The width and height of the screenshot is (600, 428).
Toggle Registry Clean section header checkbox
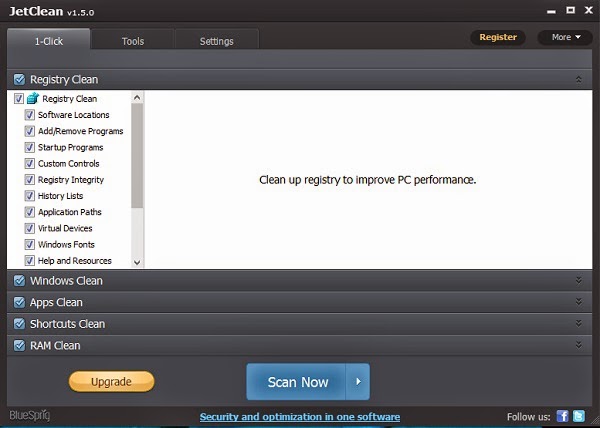(19, 79)
